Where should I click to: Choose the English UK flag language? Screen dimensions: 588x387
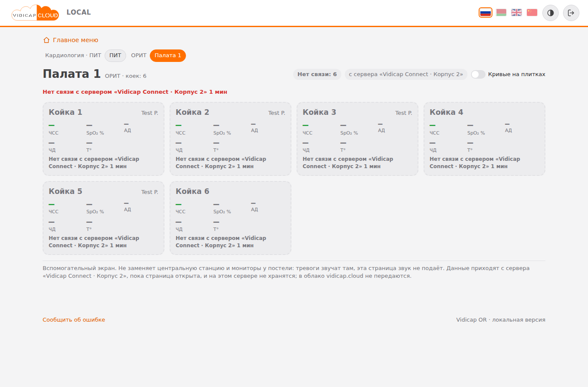[x=517, y=12]
